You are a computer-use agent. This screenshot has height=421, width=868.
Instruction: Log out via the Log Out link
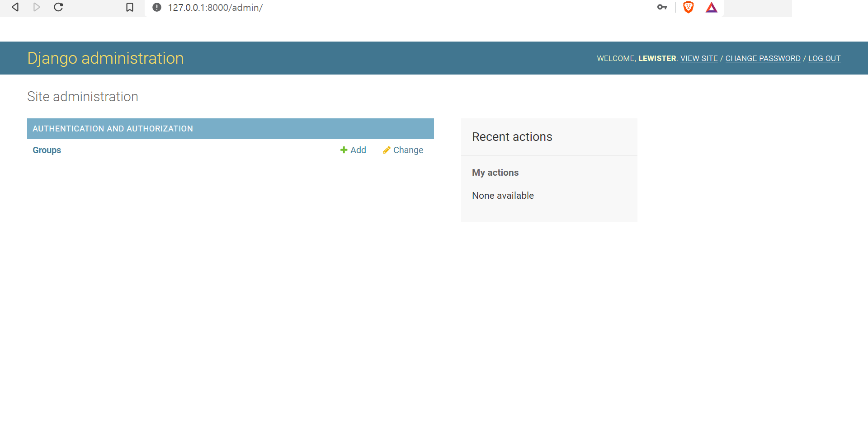click(824, 59)
